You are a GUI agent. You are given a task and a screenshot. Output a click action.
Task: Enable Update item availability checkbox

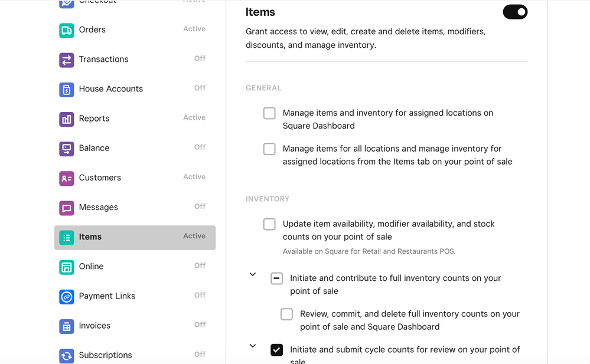coord(269,224)
